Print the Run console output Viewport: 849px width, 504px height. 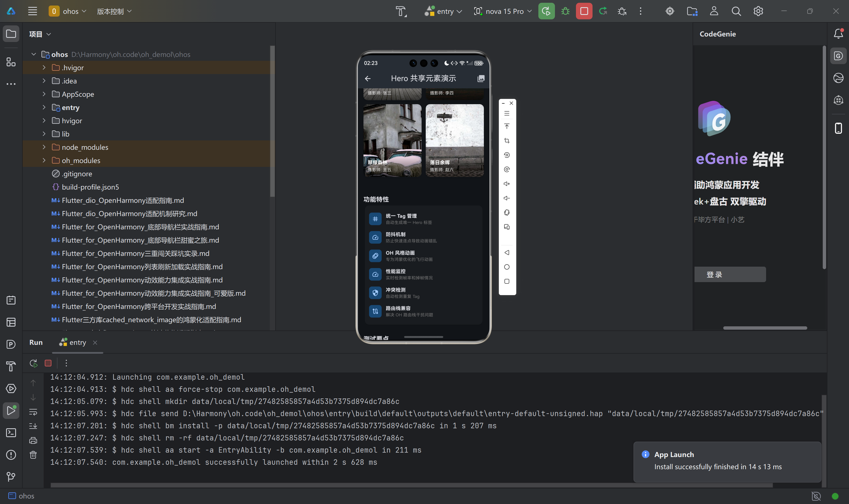tap(33, 440)
